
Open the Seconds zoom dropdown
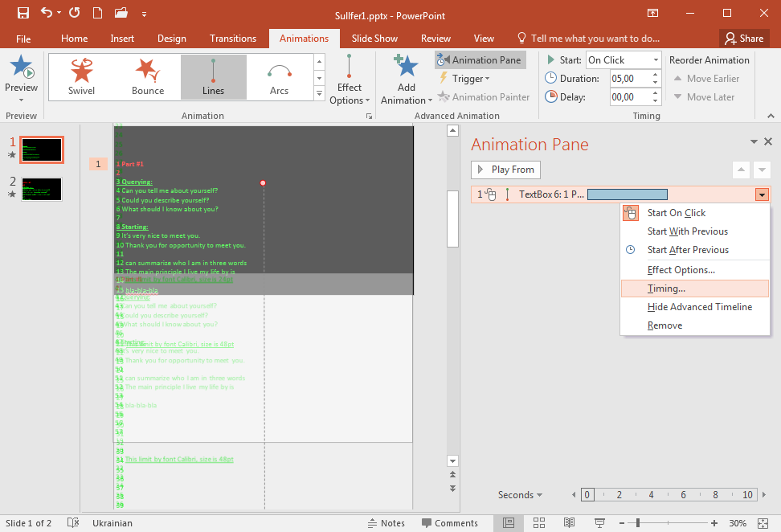[x=520, y=495]
